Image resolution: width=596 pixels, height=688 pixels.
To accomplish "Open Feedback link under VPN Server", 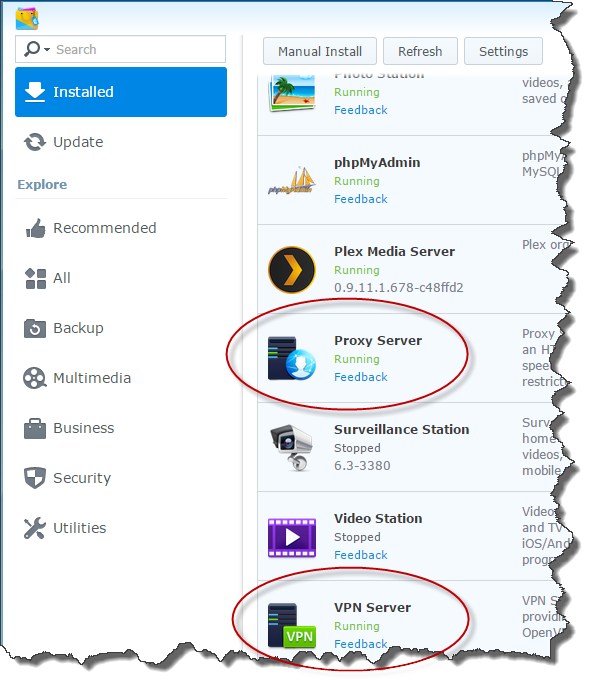I will tap(361, 644).
